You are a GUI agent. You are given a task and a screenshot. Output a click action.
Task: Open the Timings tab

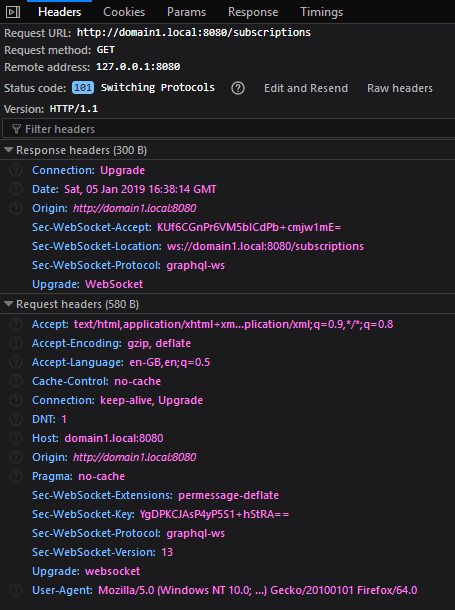tap(322, 12)
